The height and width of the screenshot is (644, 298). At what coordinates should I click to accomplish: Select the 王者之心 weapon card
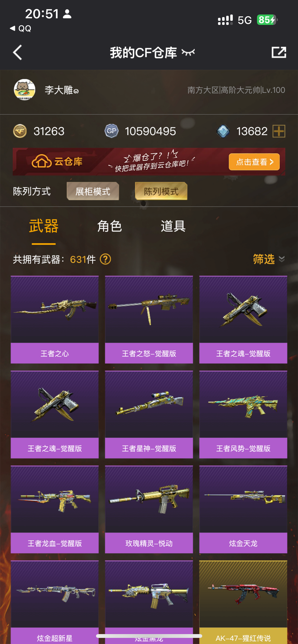[x=55, y=320]
